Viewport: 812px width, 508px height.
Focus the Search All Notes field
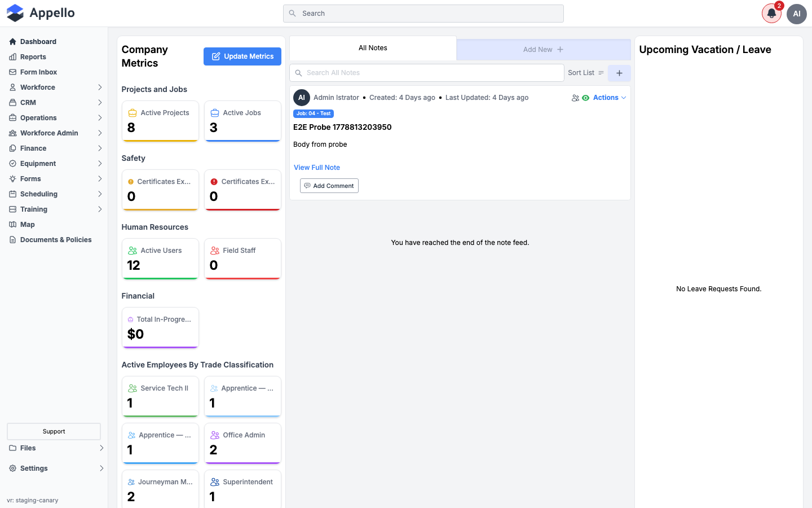(x=427, y=73)
